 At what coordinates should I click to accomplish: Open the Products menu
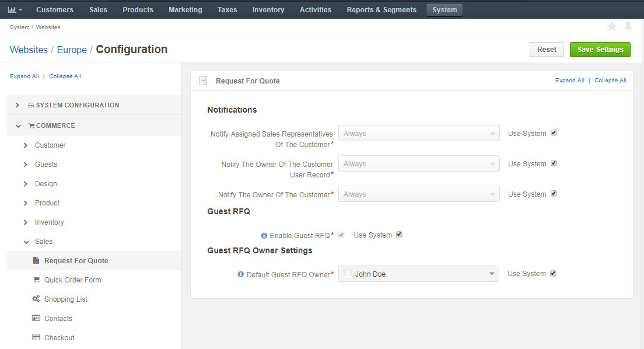138,9
